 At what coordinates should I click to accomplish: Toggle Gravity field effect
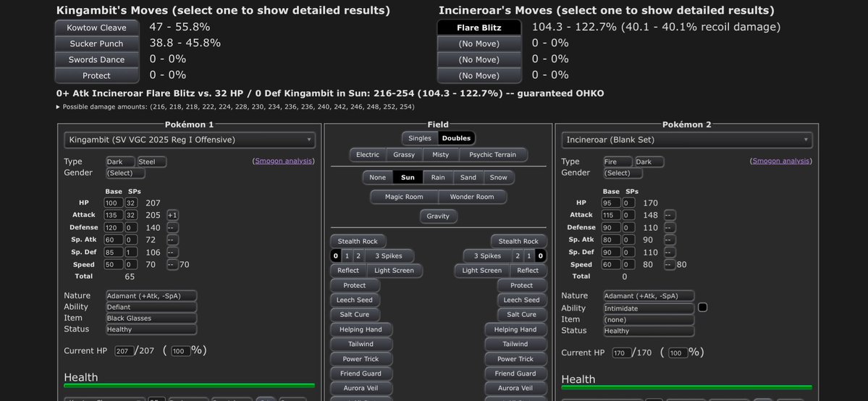pos(438,216)
